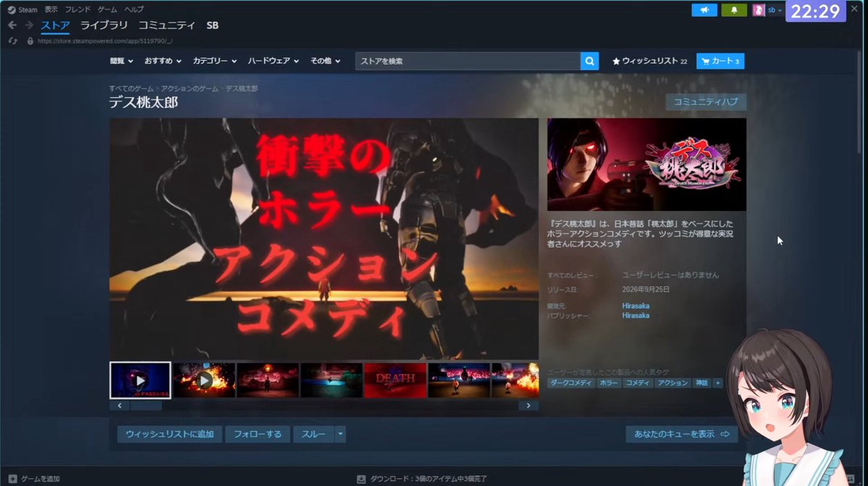Screen dimensions: 868x486
Task: Click the Hirasaka publisher link
Action: coord(636,316)
